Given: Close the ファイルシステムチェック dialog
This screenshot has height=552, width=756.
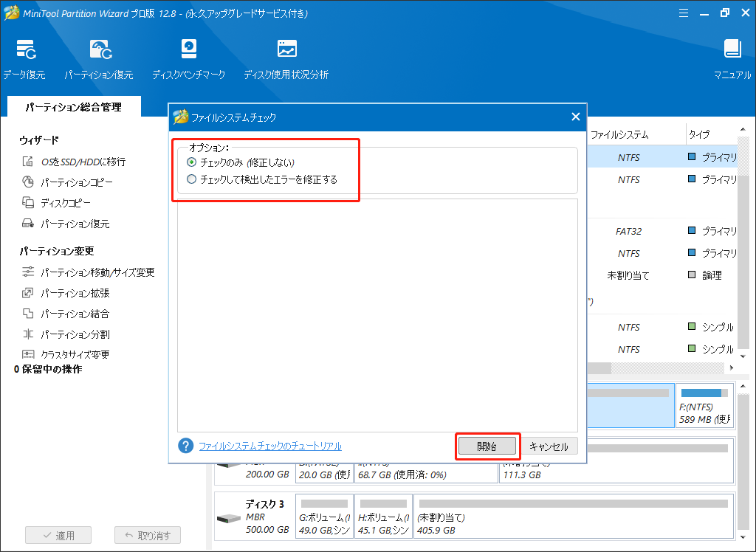Looking at the screenshot, I should [x=576, y=117].
